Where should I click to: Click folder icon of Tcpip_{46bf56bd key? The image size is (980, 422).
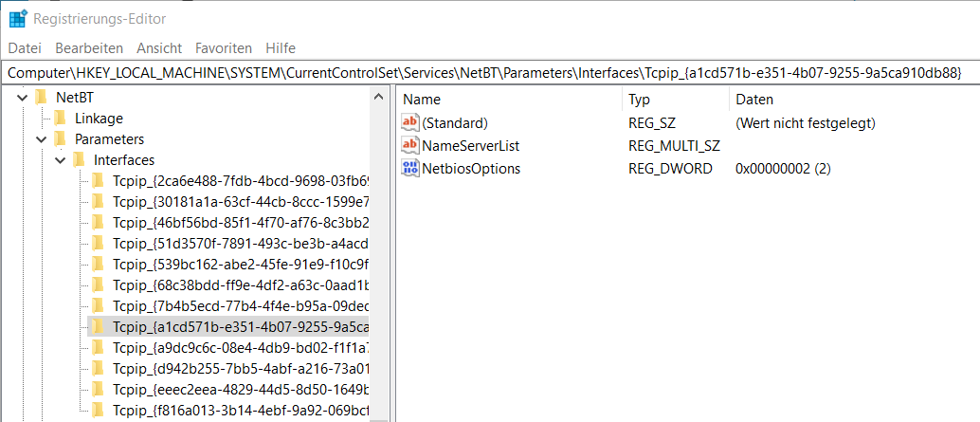(98, 223)
